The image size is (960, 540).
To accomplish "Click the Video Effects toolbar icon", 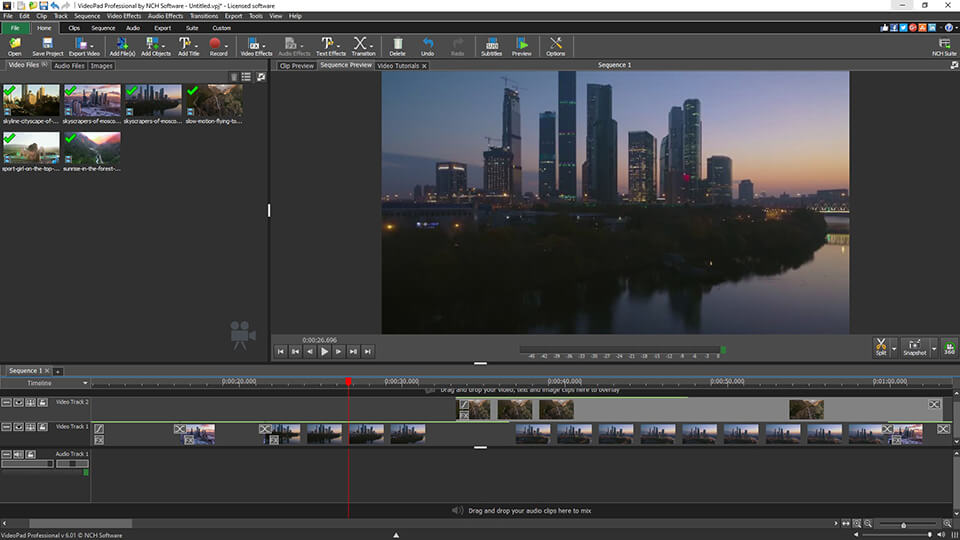I will tap(254, 46).
